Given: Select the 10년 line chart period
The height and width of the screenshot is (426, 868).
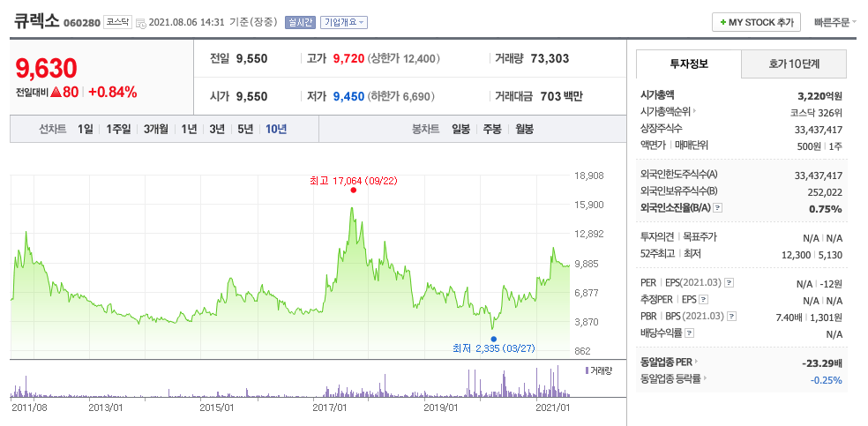Looking at the screenshot, I should click(x=276, y=130).
